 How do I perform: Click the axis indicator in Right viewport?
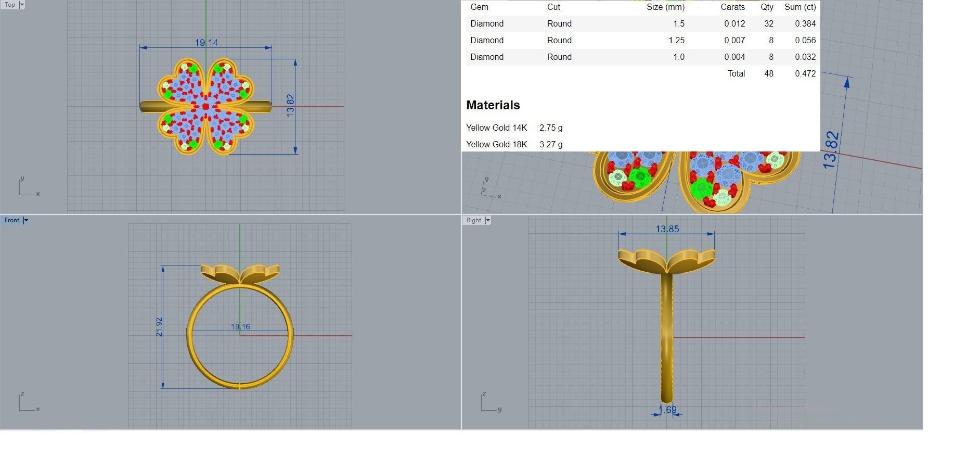pyautogui.click(x=491, y=402)
